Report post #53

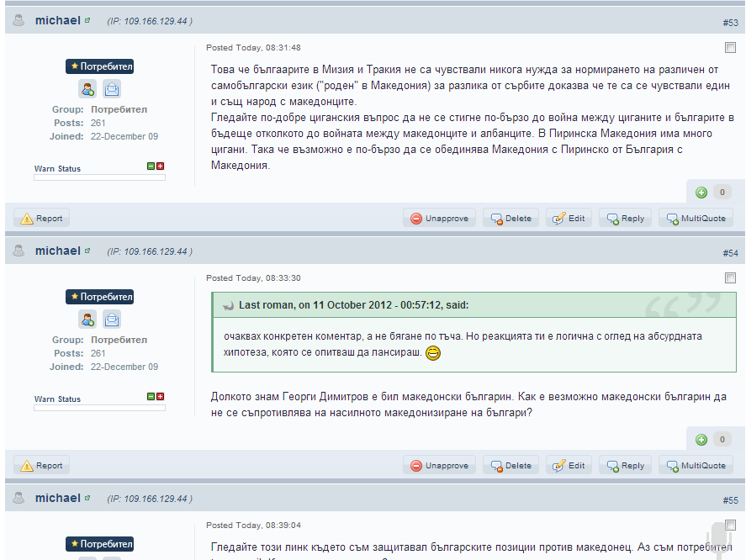pos(42,219)
